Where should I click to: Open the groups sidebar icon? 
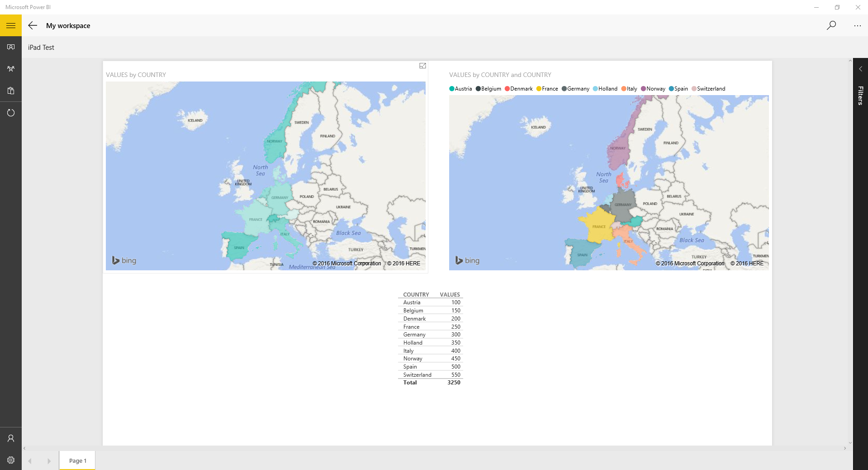[11, 69]
